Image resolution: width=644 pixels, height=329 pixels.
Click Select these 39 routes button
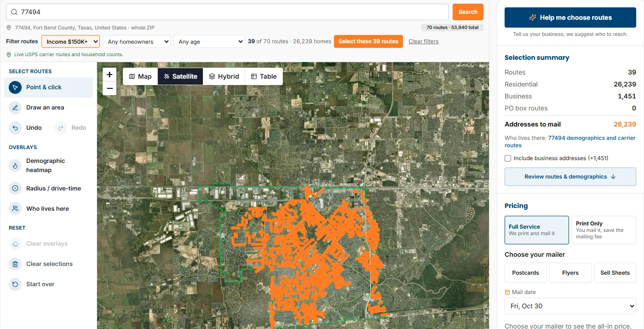368,41
